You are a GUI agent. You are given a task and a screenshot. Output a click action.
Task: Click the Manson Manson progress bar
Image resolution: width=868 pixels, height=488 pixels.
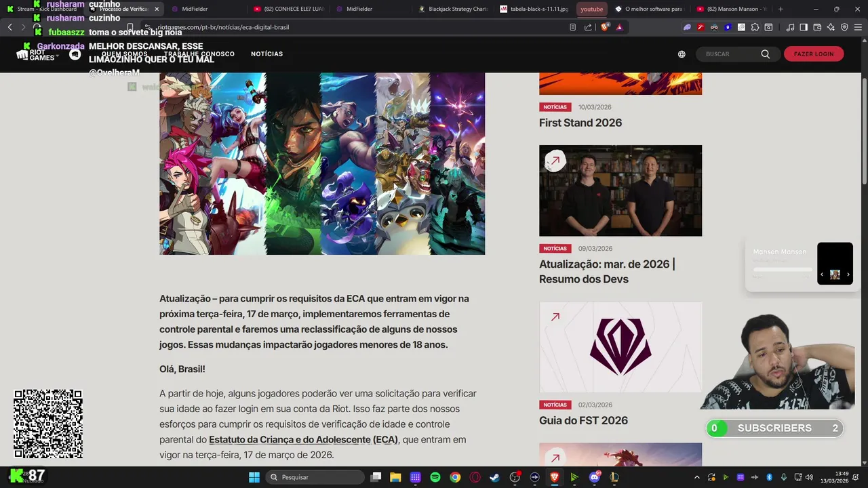[783, 270]
